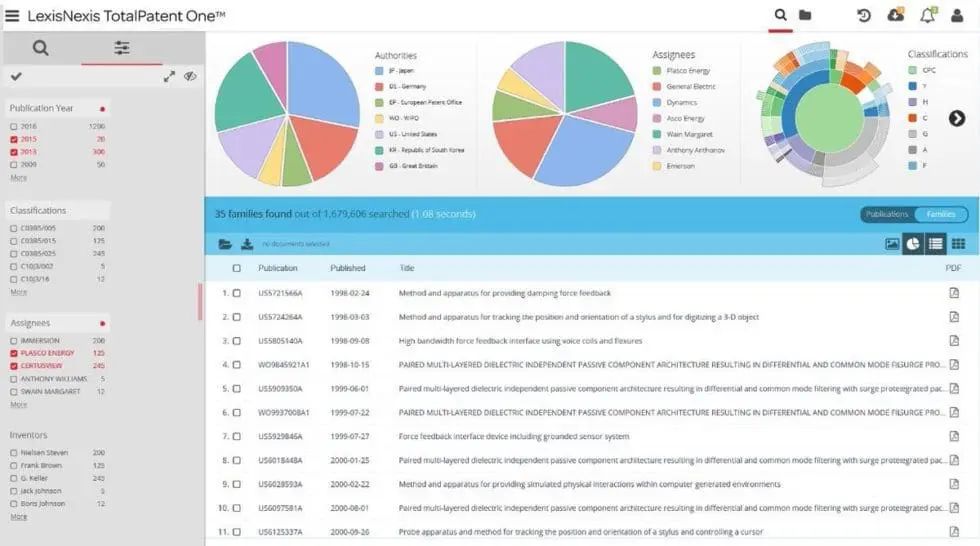
Task: Show more inventors
Action: click(19, 517)
